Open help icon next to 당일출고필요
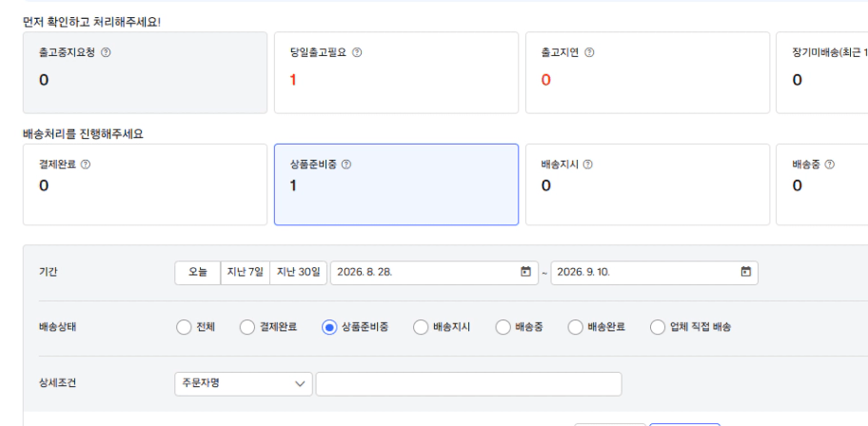The image size is (868, 426). (357, 52)
